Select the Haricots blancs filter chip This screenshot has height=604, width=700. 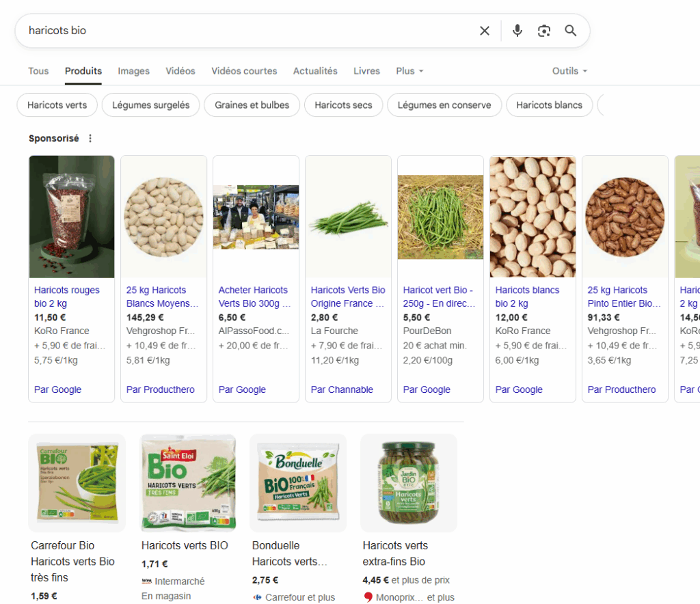[x=549, y=105]
